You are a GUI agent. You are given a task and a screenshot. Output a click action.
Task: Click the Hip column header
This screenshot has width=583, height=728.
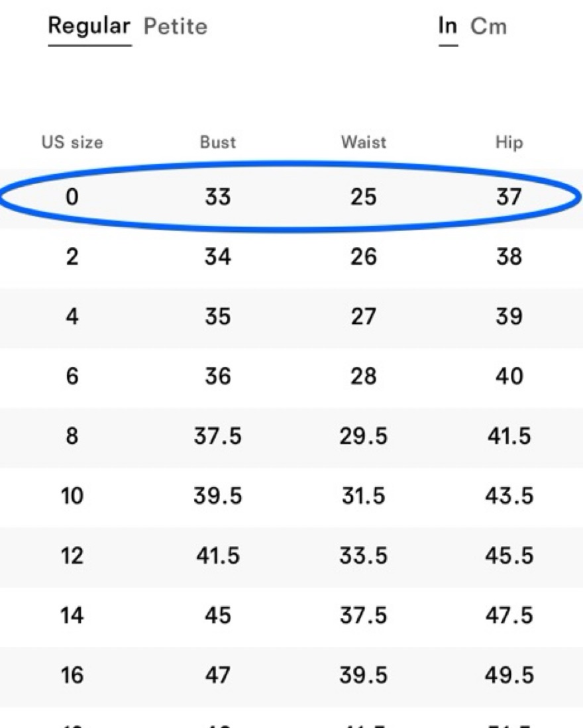509,142
